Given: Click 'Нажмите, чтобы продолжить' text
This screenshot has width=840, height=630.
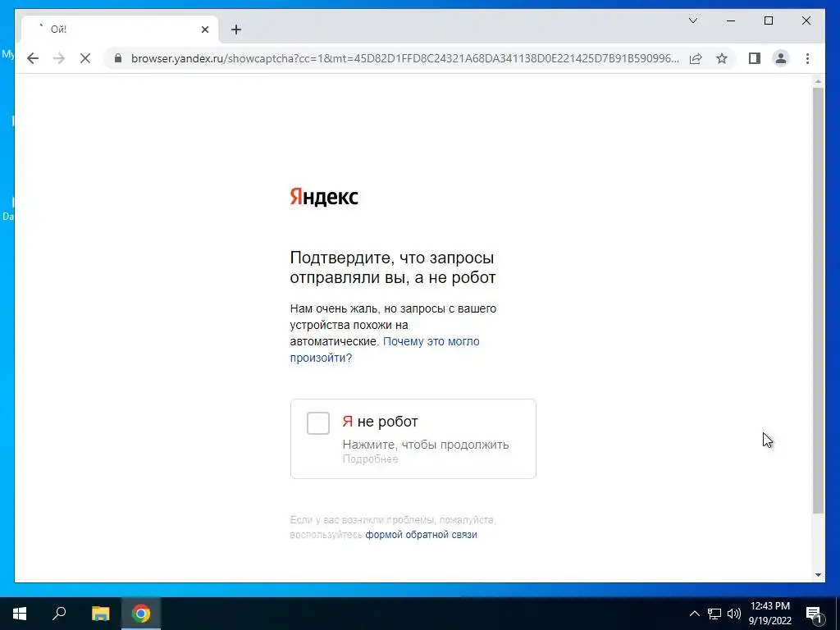Looking at the screenshot, I should coord(426,445).
